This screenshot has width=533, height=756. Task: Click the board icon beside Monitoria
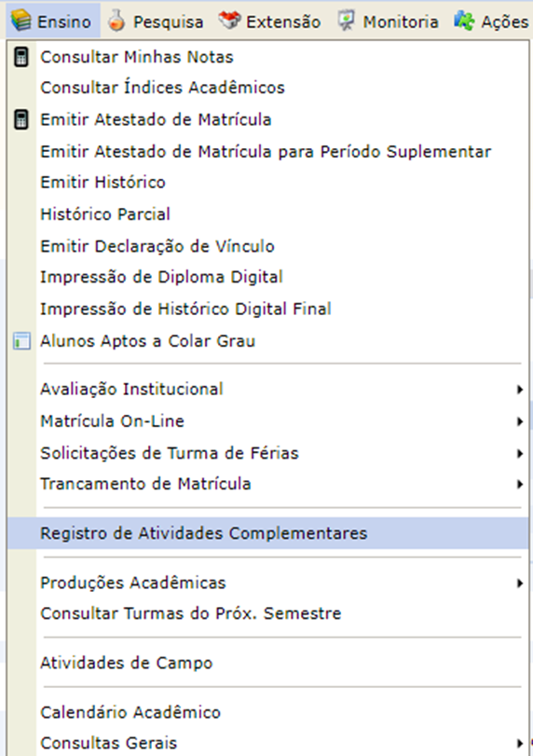[346, 21]
